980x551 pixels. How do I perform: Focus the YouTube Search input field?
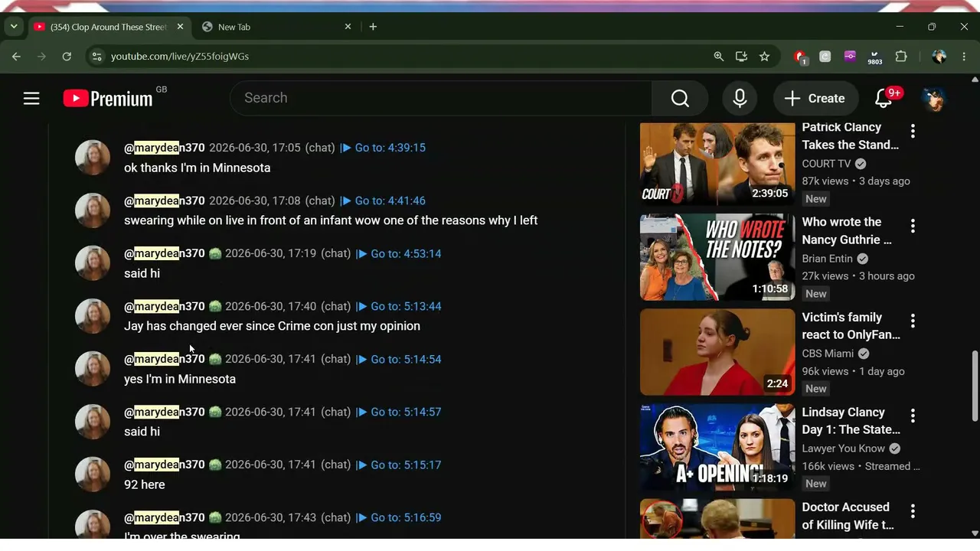441,98
